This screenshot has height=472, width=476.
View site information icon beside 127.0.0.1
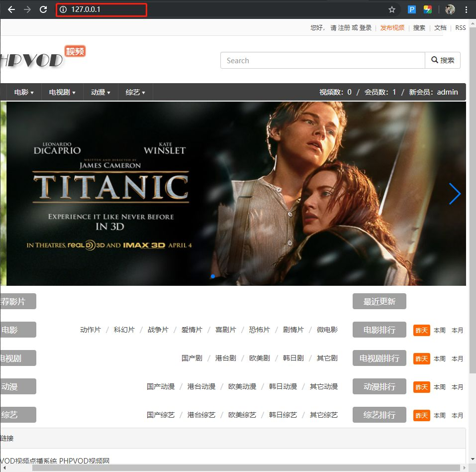click(x=63, y=9)
